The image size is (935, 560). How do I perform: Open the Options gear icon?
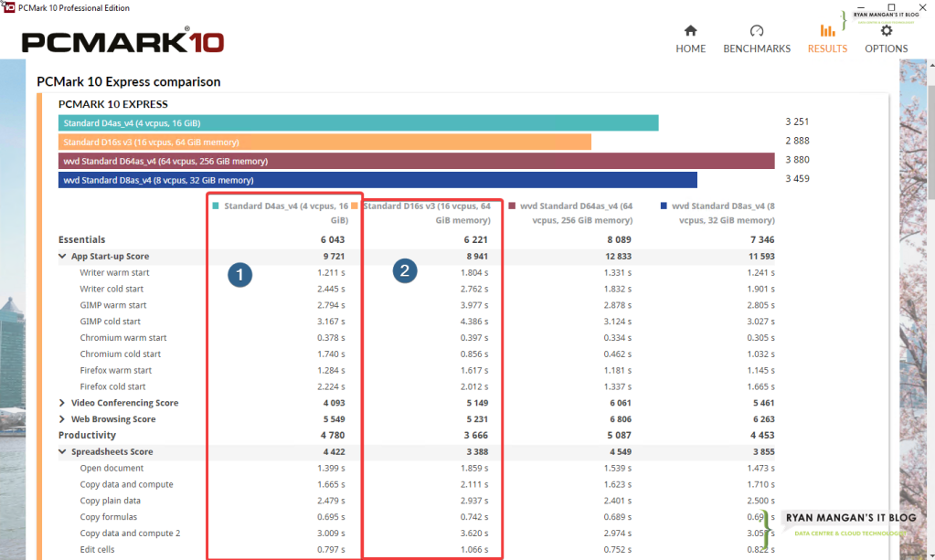pyautogui.click(x=887, y=30)
